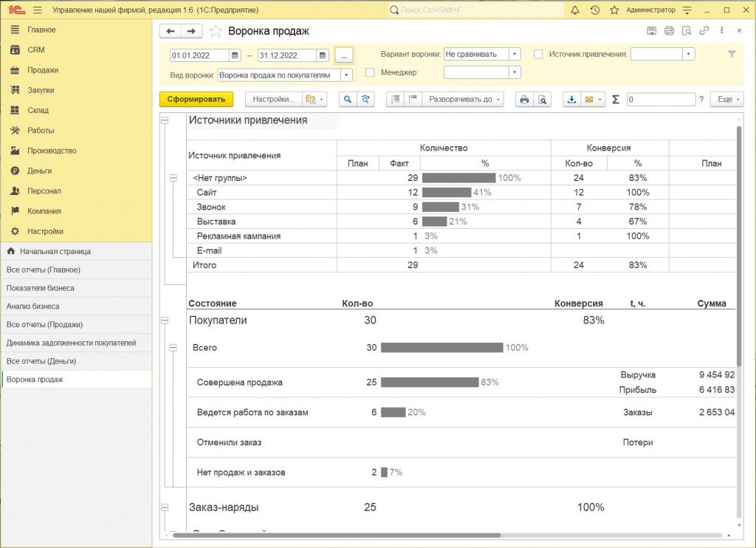
Task: Open the main menu hamburger icon
Action: click(38, 10)
